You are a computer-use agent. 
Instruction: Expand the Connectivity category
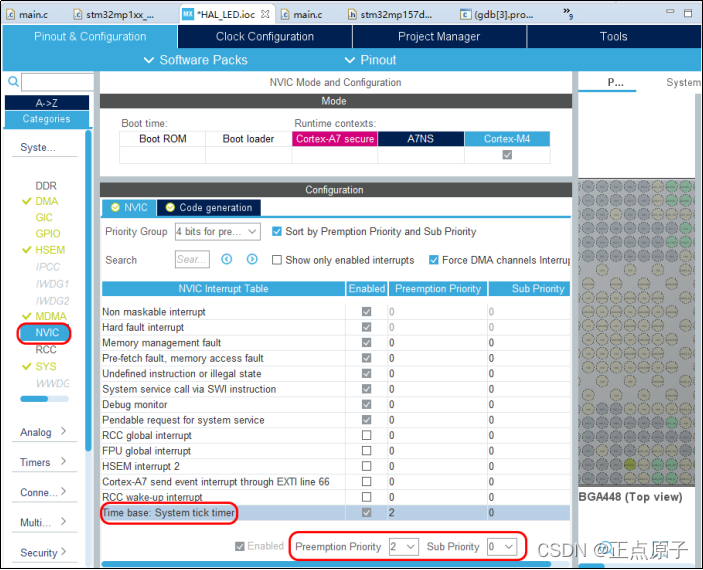(x=43, y=492)
